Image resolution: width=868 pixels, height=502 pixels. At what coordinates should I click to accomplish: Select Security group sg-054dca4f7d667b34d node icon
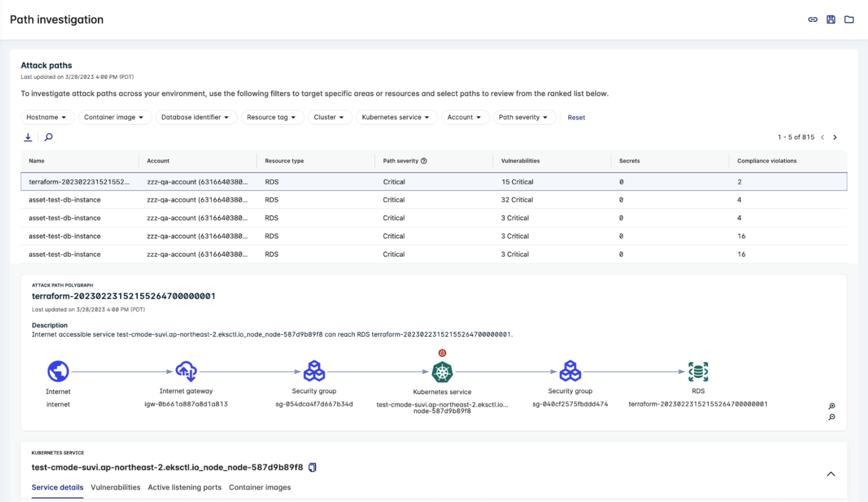(314, 371)
